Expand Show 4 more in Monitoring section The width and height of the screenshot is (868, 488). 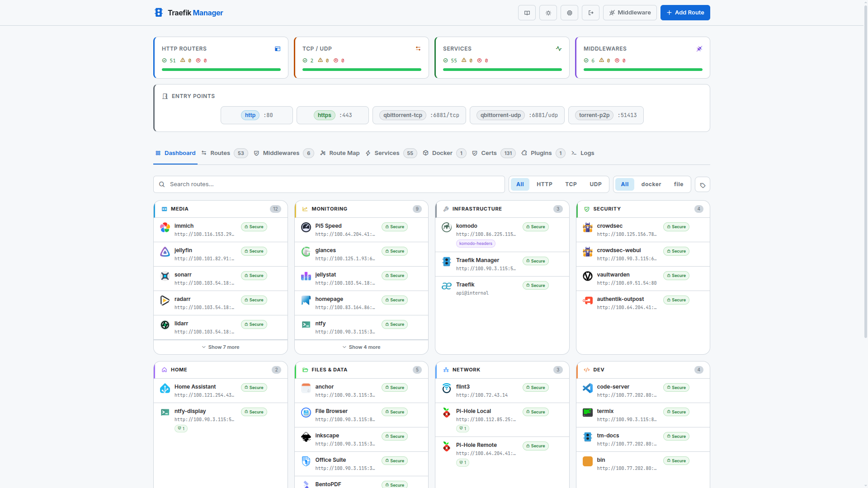[x=361, y=347]
